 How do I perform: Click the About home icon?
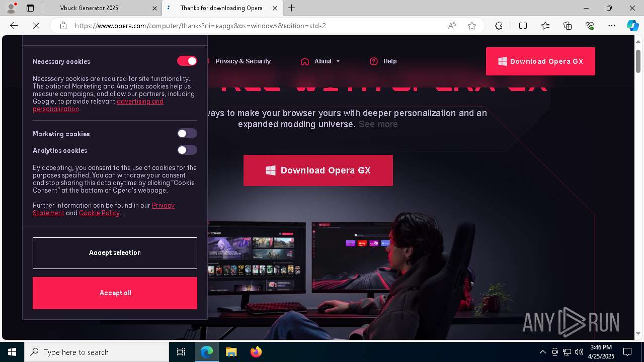click(x=305, y=61)
